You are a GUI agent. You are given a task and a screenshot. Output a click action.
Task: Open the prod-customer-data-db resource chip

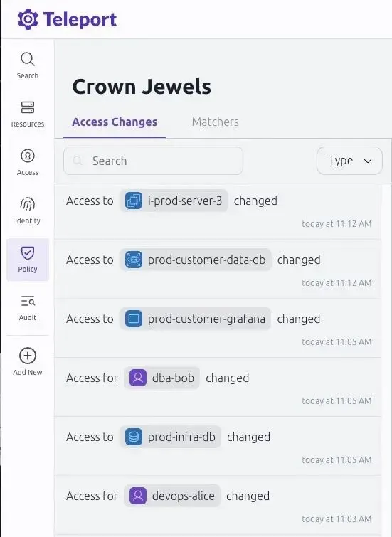click(196, 260)
